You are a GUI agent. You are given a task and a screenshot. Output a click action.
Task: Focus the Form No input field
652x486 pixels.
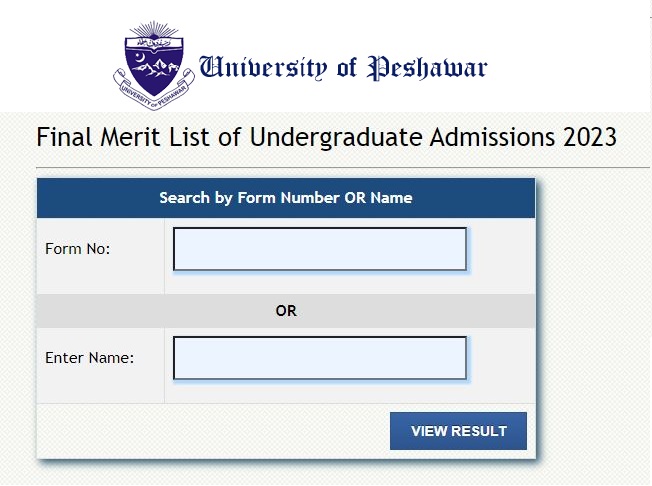point(320,249)
